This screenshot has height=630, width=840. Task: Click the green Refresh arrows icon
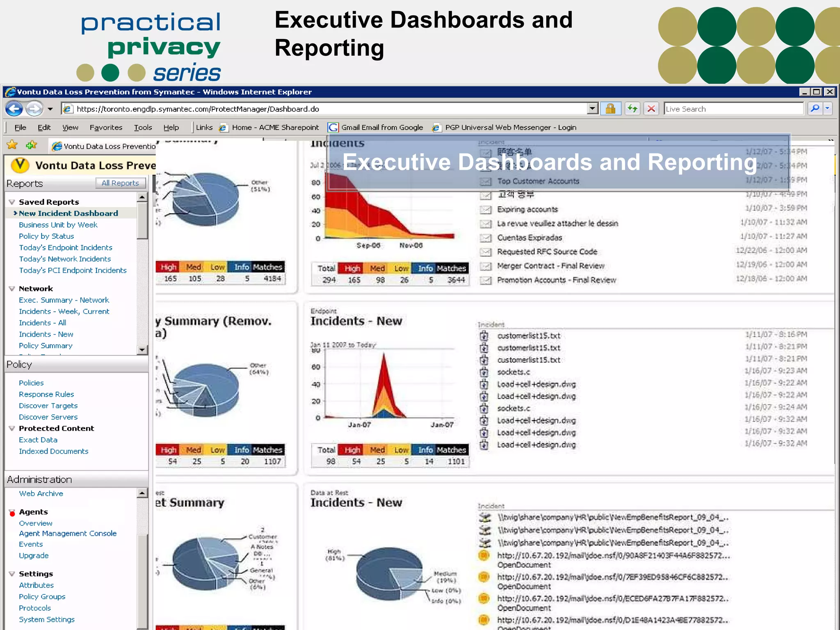(632, 109)
